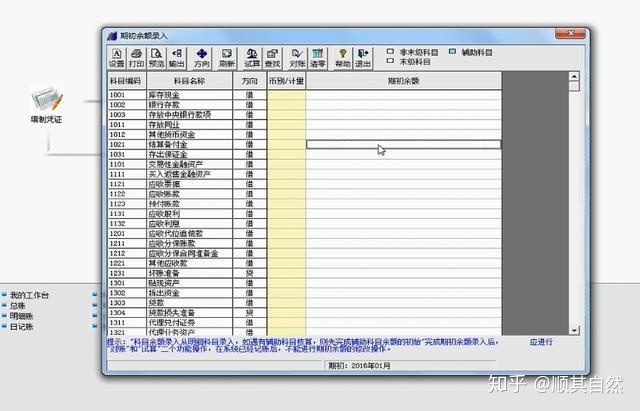Select the 库存现金 account name
The height and width of the screenshot is (411, 640).
pos(164,95)
